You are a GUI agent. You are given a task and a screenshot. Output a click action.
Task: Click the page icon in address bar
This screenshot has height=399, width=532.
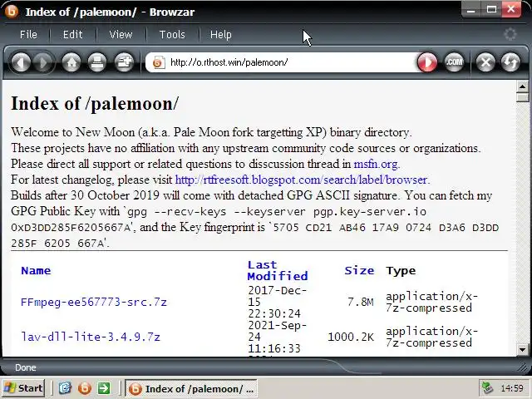coord(159,62)
